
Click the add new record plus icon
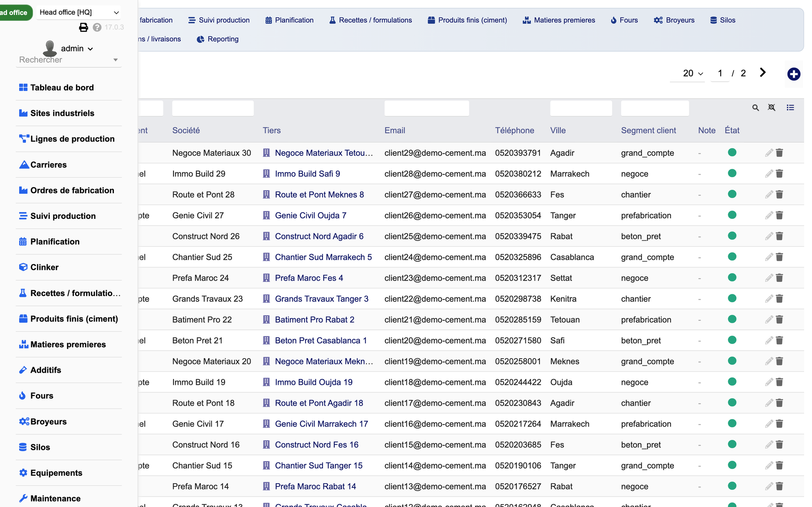pos(793,74)
